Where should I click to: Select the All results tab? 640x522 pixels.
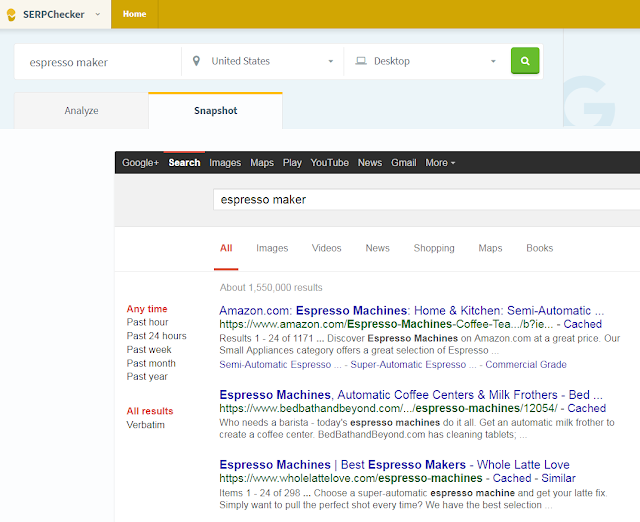(x=226, y=248)
